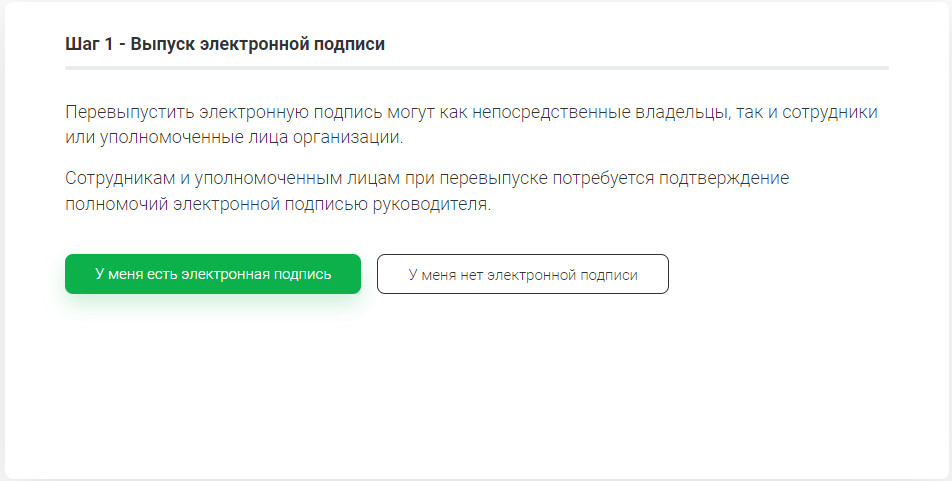The image size is (952, 481).
Task: Click the empty white area below the buttons
Action: click(x=476, y=390)
